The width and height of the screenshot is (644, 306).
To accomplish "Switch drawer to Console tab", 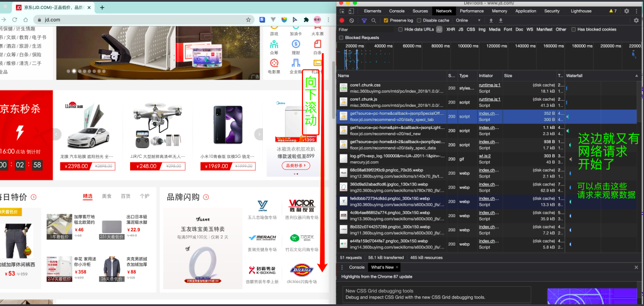I will 357,268.
